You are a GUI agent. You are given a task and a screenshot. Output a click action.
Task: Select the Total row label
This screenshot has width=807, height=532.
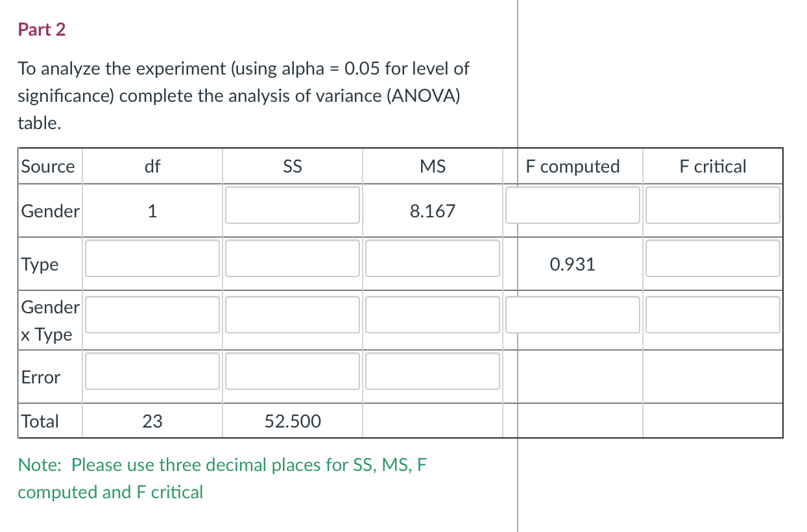click(40, 421)
